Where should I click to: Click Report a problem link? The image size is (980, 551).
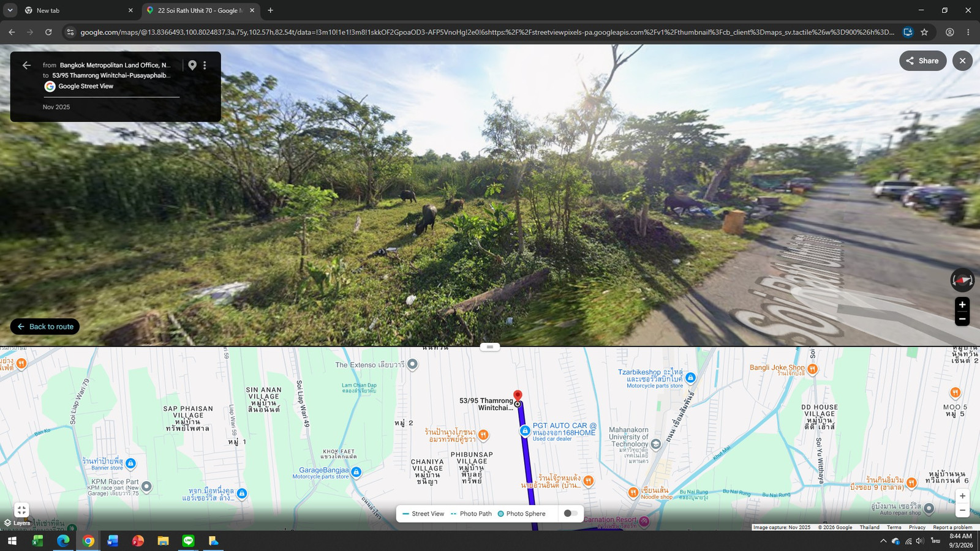pos(952,527)
